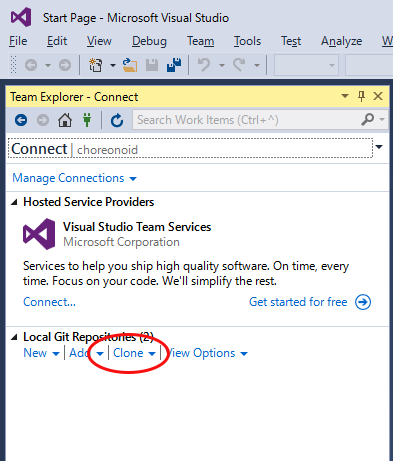Open the View Options dropdown
The image size is (393, 461).
click(x=207, y=353)
